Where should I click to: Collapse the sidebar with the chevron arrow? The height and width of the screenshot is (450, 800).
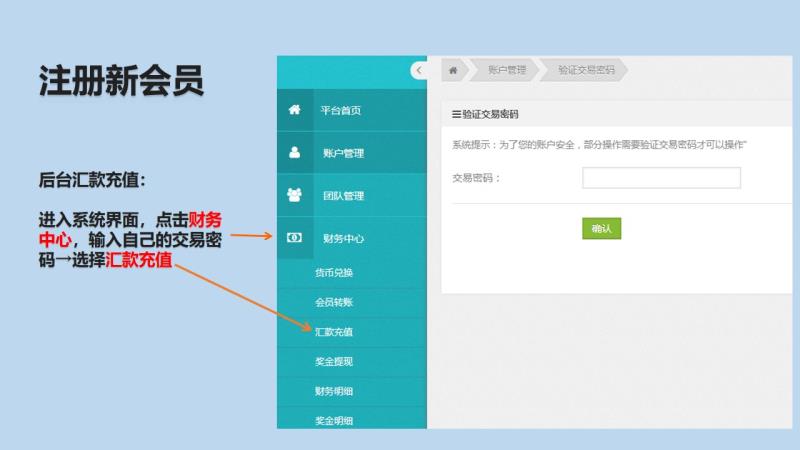click(x=418, y=70)
